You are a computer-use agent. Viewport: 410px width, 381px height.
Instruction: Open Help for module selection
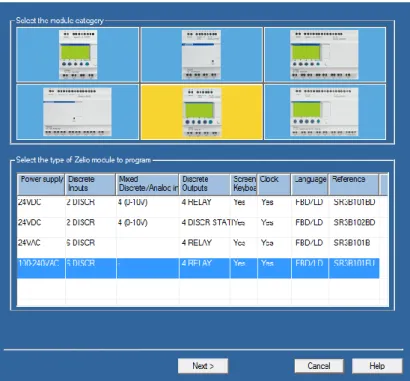point(377,366)
